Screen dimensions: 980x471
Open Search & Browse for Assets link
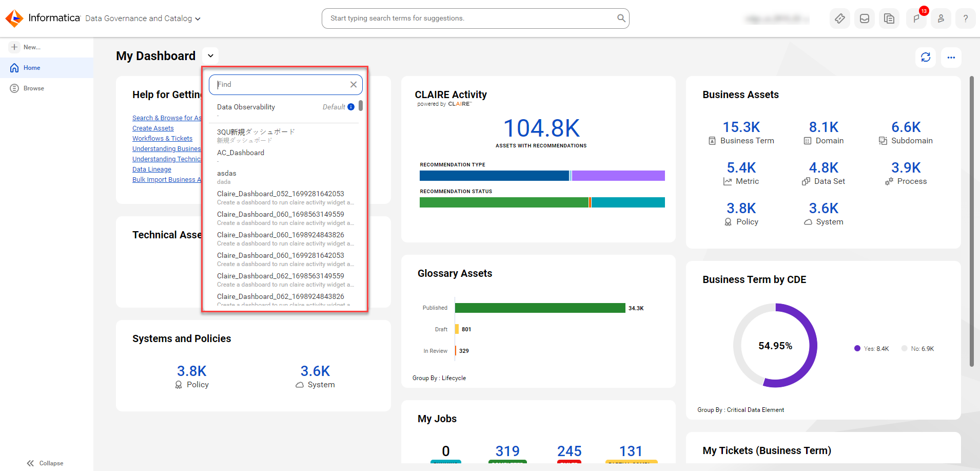pos(167,118)
